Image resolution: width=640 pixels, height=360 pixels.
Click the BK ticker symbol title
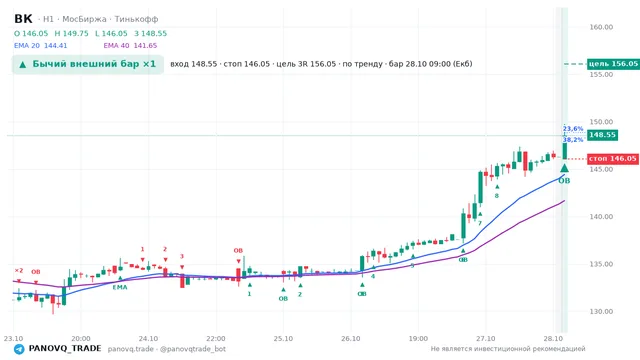pos(23,19)
